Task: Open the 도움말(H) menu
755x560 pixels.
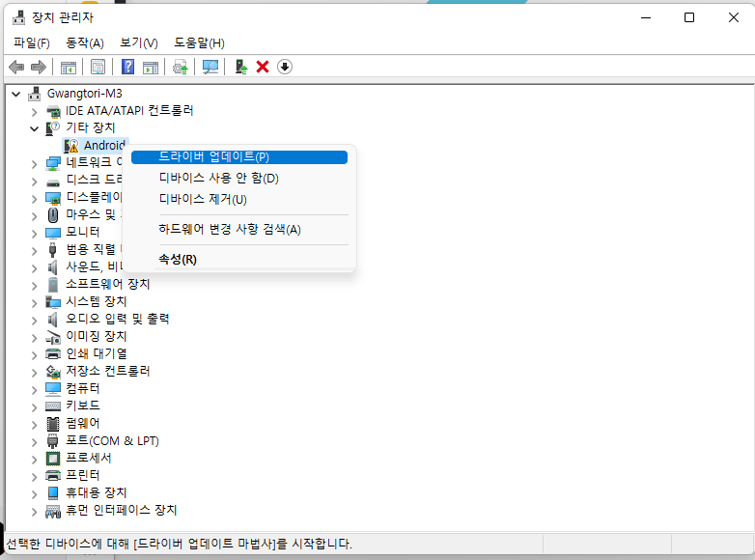Action: (199, 43)
